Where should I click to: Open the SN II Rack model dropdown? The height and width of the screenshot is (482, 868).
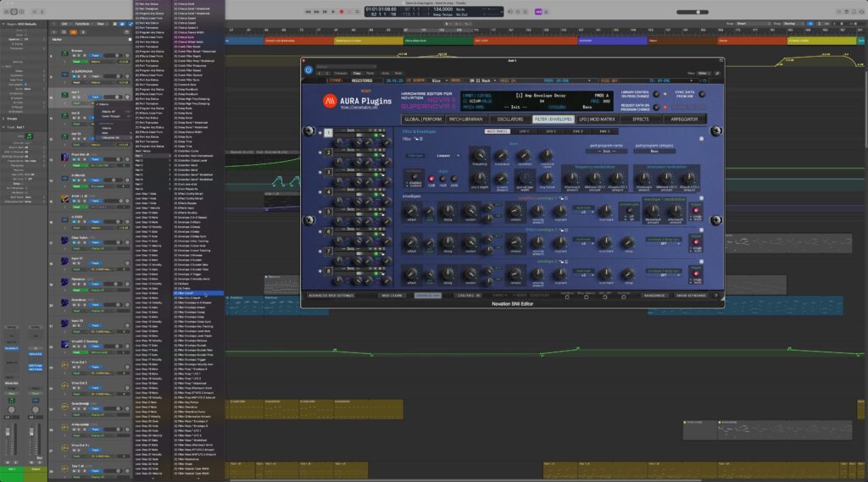point(481,80)
